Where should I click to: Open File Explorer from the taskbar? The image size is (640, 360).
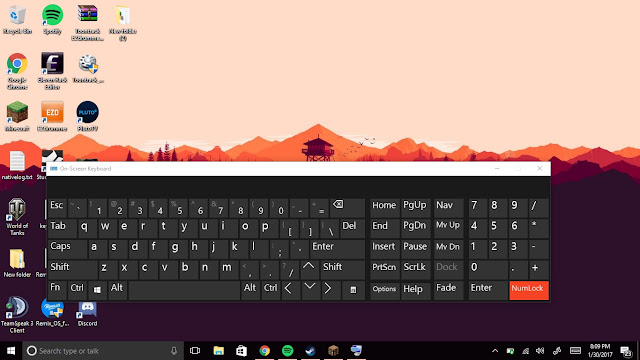point(218,351)
